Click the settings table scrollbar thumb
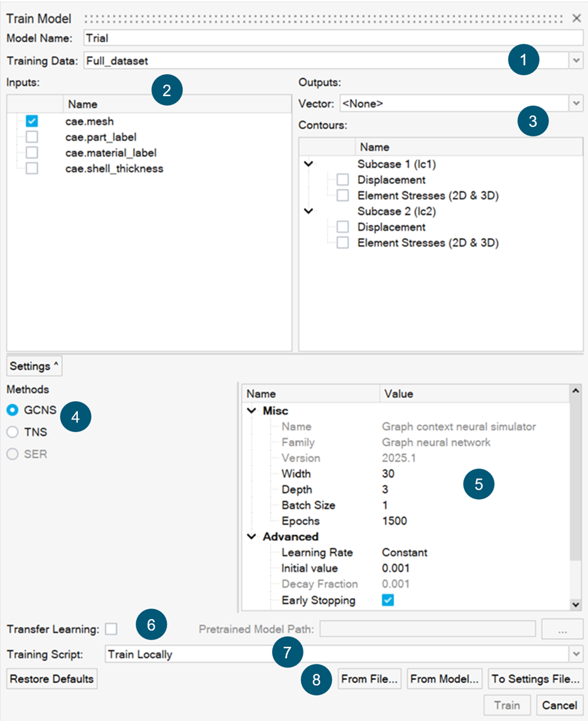This screenshot has width=588, height=721. pyautogui.click(x=575, y=478)
